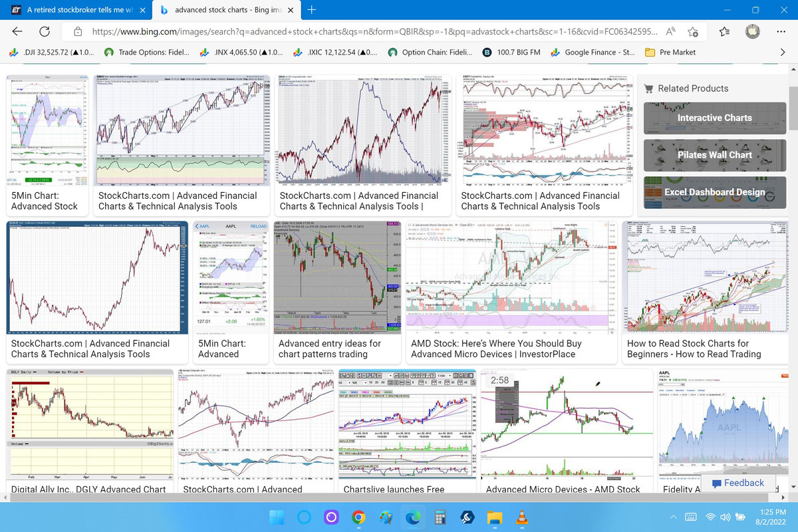Viewport: 798px width, 532px height.
Task: Open the AMD Stock InvestorPlace thumbnail
Action: click(510, 278)
